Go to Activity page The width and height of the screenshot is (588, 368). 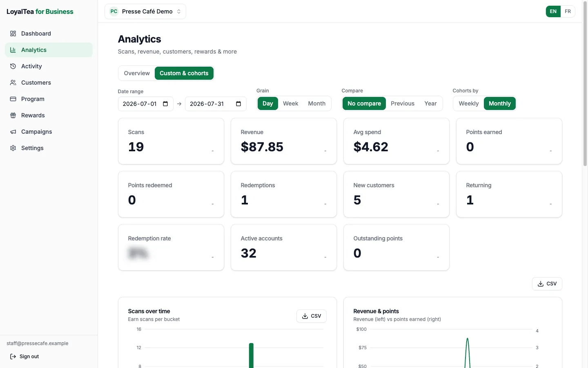coord(49,66)
